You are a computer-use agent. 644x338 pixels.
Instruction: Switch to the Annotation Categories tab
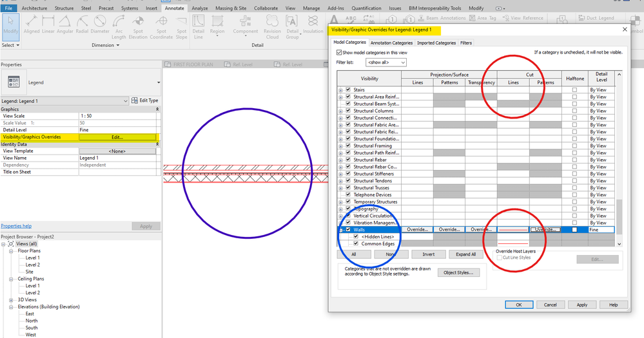391,42
